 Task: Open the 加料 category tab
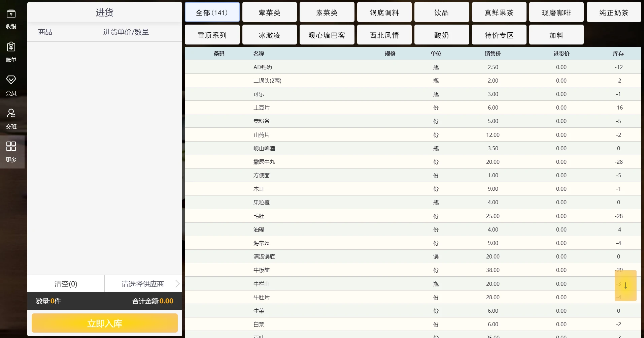pos(556,35)
